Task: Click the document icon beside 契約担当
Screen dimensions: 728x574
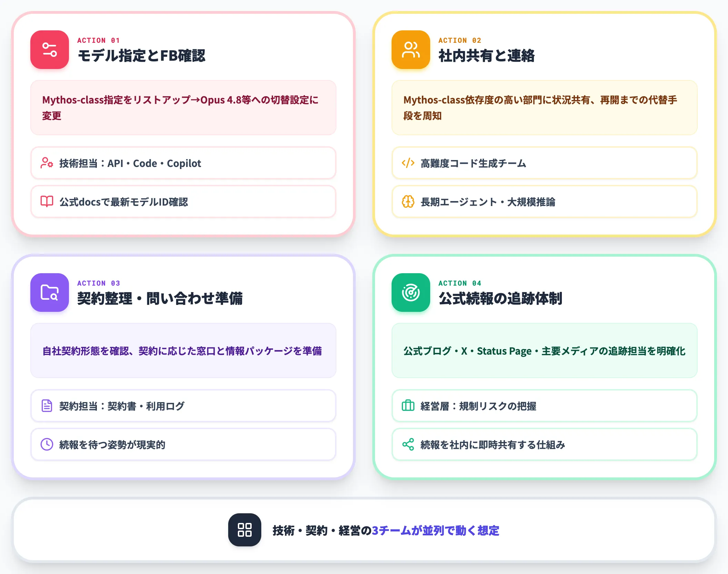Action: (x=47, y=406)
